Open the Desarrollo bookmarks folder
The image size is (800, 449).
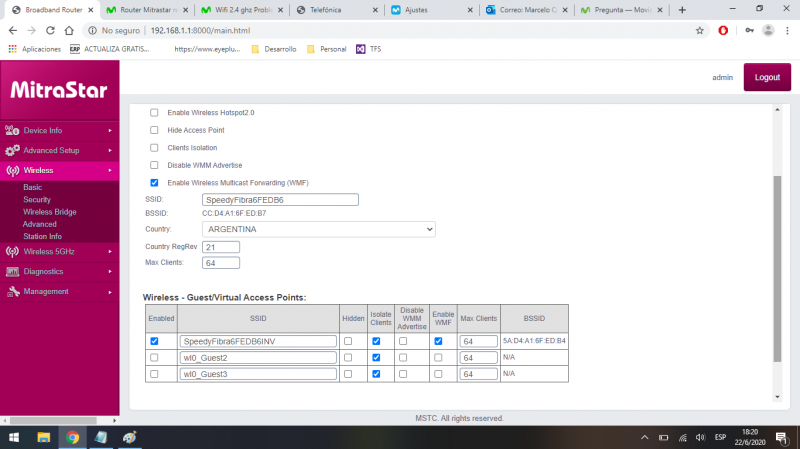[274, 49]
